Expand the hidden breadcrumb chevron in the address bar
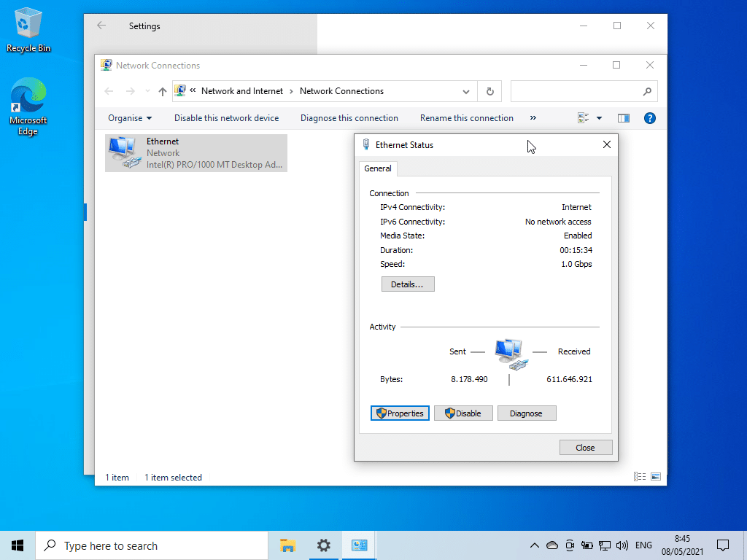 point(193,90)
